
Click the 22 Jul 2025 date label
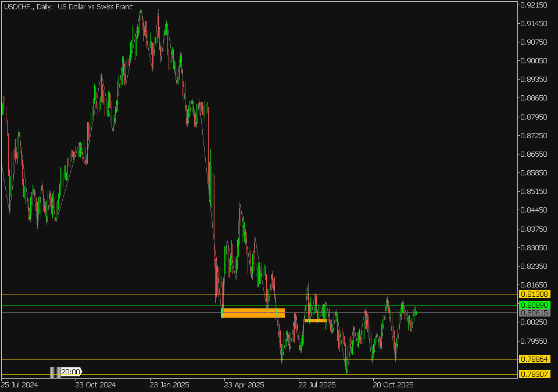317,384
